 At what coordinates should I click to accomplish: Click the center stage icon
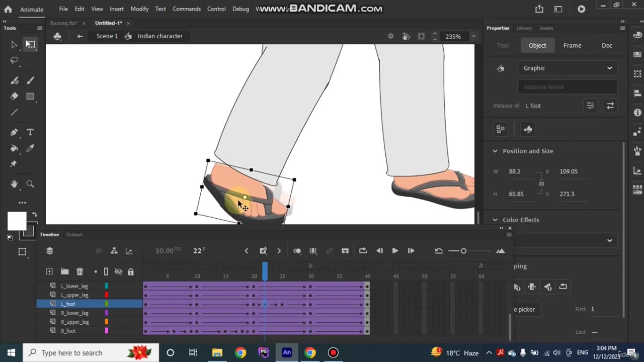(x=390, y=36)
